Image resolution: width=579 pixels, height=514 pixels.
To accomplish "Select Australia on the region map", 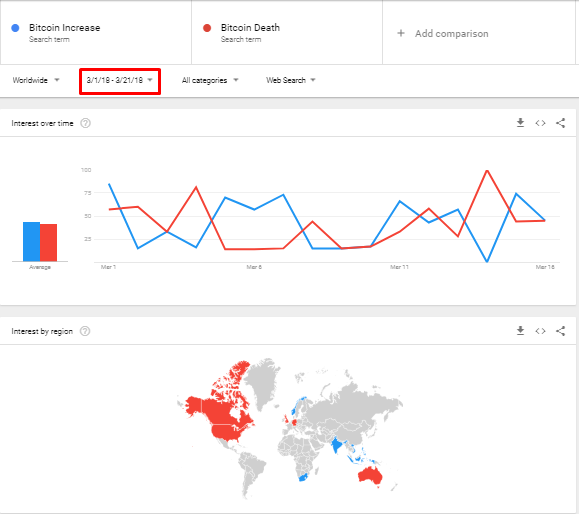I will 370,475.
